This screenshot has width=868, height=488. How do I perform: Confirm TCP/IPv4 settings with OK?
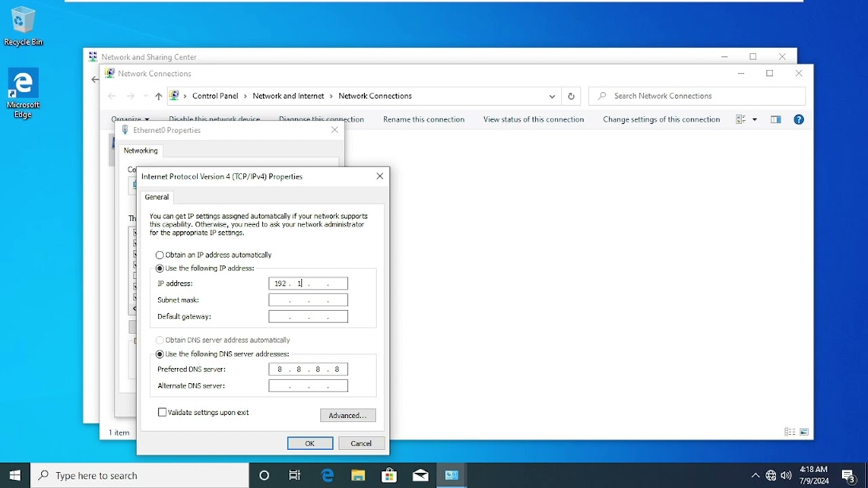coord(310,443)
